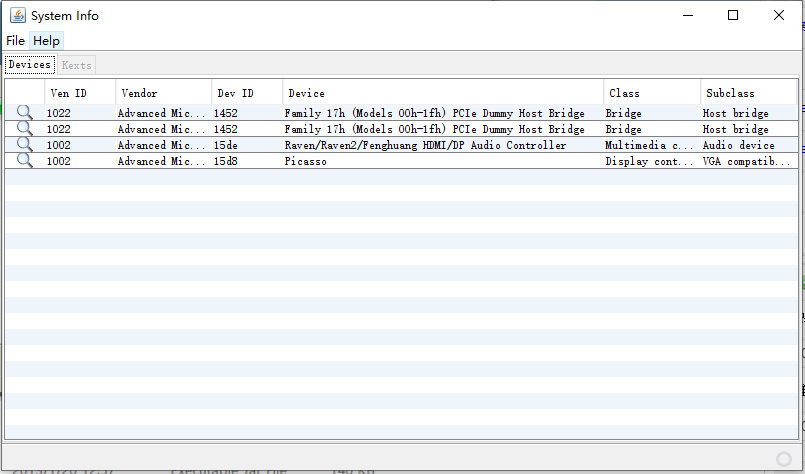Sort by Class column header
Screen dimensions: 805x474
pos(624,93)
